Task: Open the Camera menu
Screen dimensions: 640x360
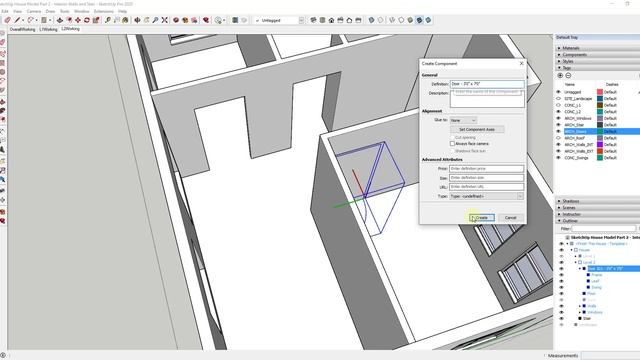Action: coord(34,11)
